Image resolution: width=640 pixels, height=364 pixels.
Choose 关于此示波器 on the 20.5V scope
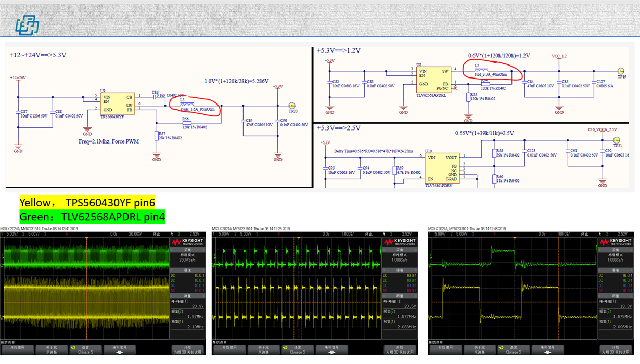263,349
